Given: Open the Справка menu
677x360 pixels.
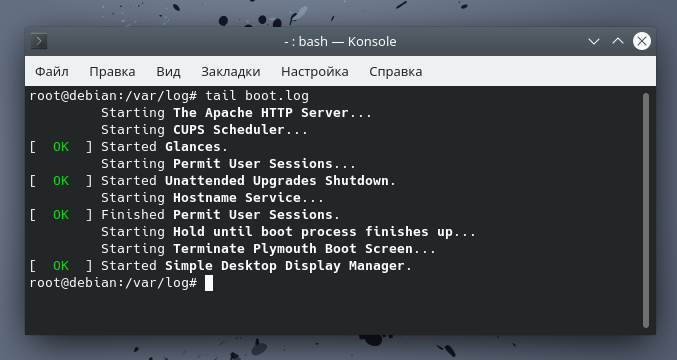Looking at the screenshot, I should (x=395, y=71).
